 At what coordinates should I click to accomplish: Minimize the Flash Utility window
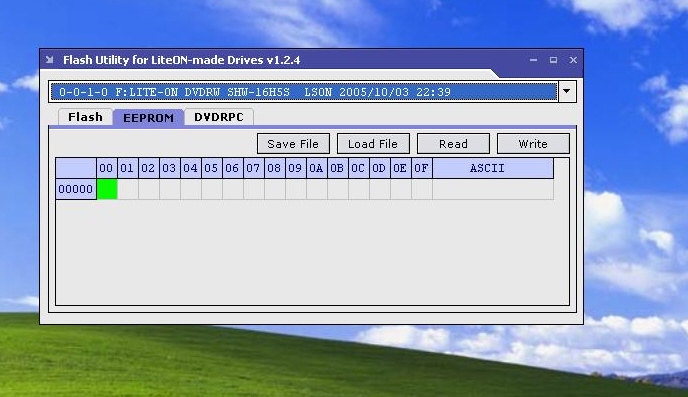click(x=533, y=60)
